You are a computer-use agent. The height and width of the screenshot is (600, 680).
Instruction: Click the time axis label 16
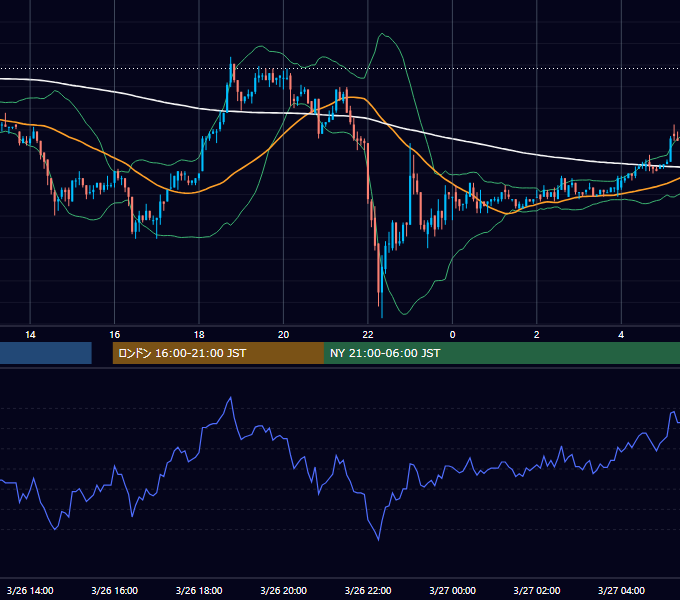point(114,335)
